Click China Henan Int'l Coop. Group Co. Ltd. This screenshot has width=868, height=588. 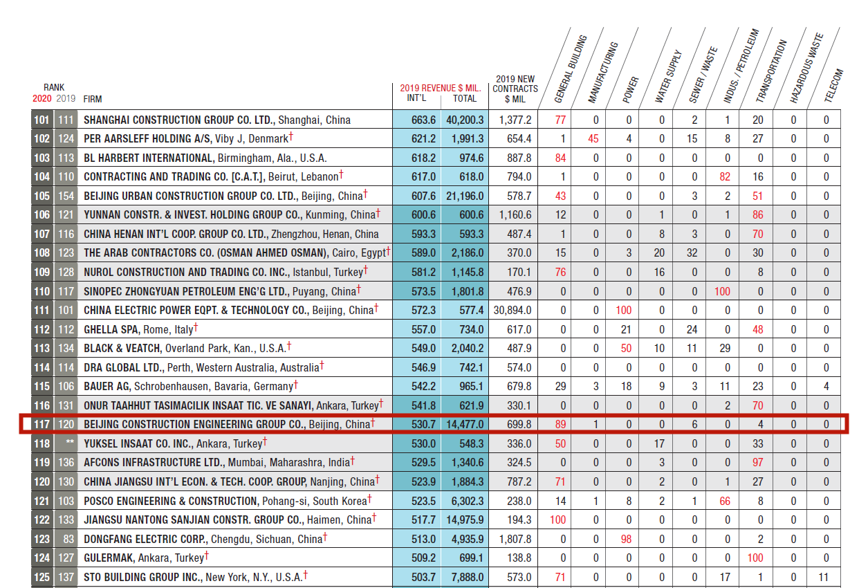point(176,234)
